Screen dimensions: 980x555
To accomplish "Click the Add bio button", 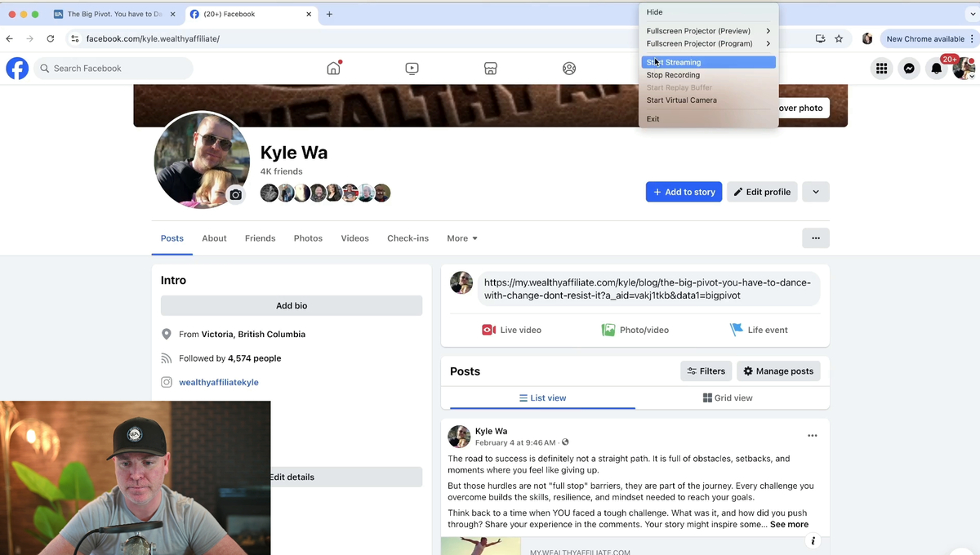I will click(292, 305).
